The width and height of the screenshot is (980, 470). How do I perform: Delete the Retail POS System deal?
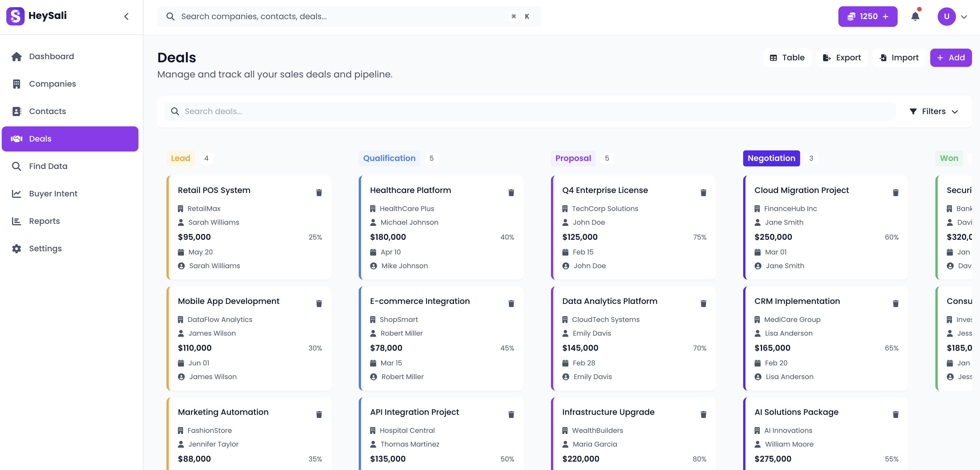(x=319, y=193)
